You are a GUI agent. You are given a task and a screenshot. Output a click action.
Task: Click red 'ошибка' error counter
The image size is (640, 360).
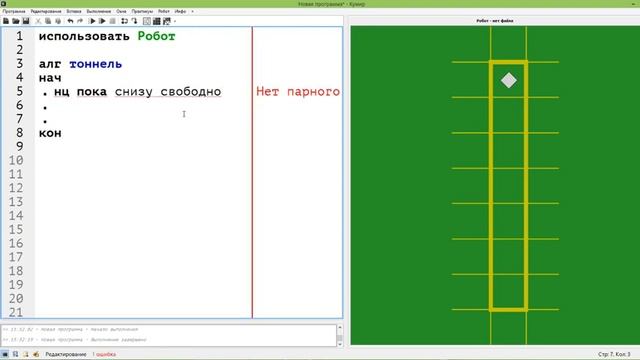(104, 354)
